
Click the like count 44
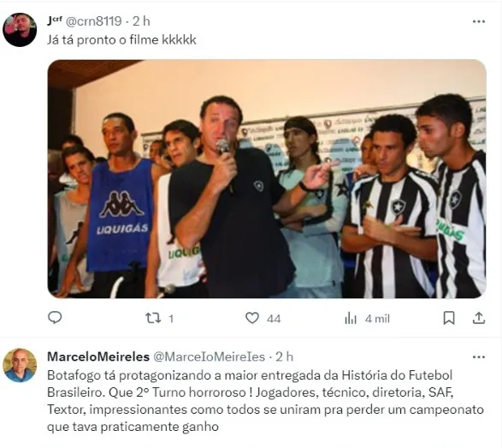click(x=274, y=319)
